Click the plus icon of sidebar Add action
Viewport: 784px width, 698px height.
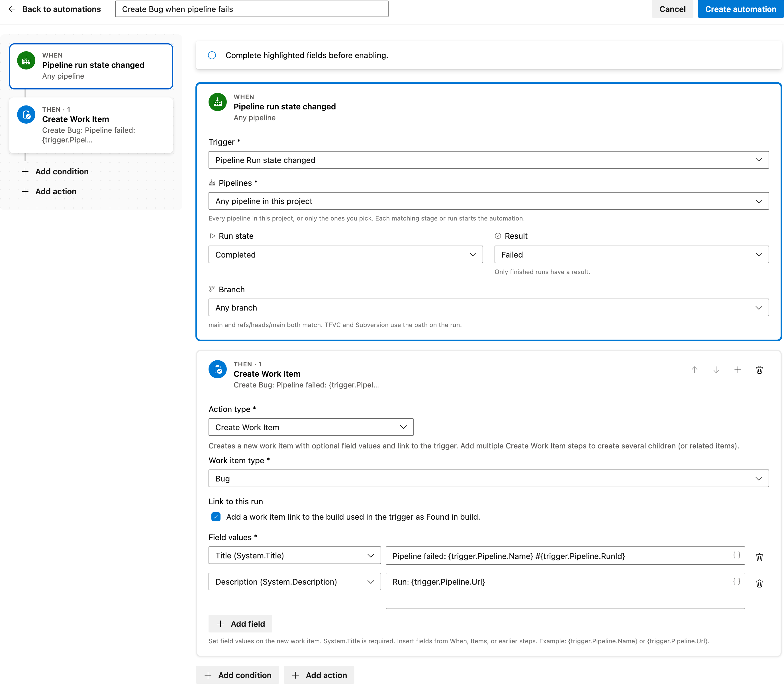pos(25,191)
